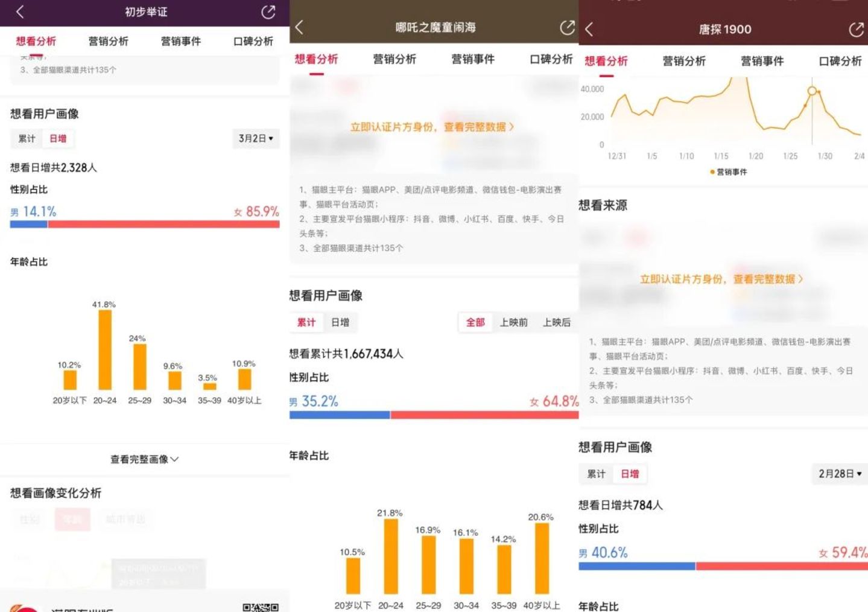Share the 哪吒之魔童闹海 analysis page
The image size is (868, 612).
pos(567,27)
